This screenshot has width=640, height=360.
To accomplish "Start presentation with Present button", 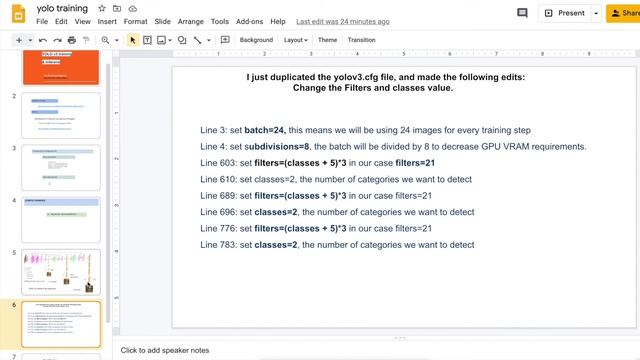I will pos(565,13).
